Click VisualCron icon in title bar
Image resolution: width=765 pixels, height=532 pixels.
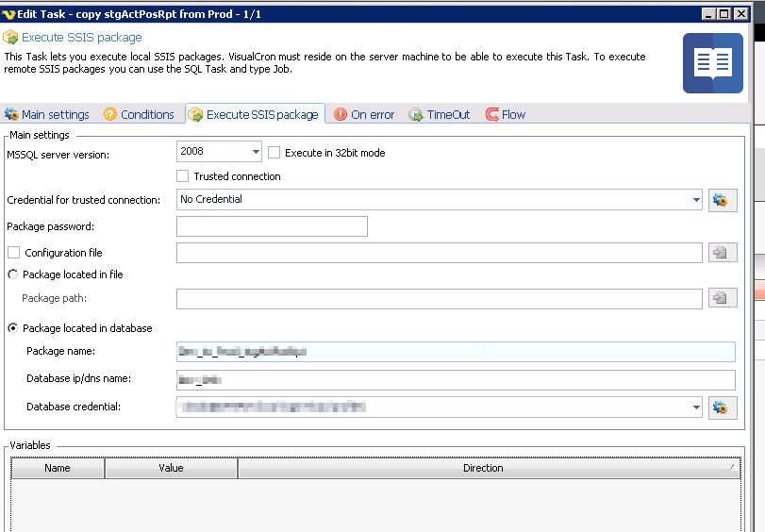point(9,14)
